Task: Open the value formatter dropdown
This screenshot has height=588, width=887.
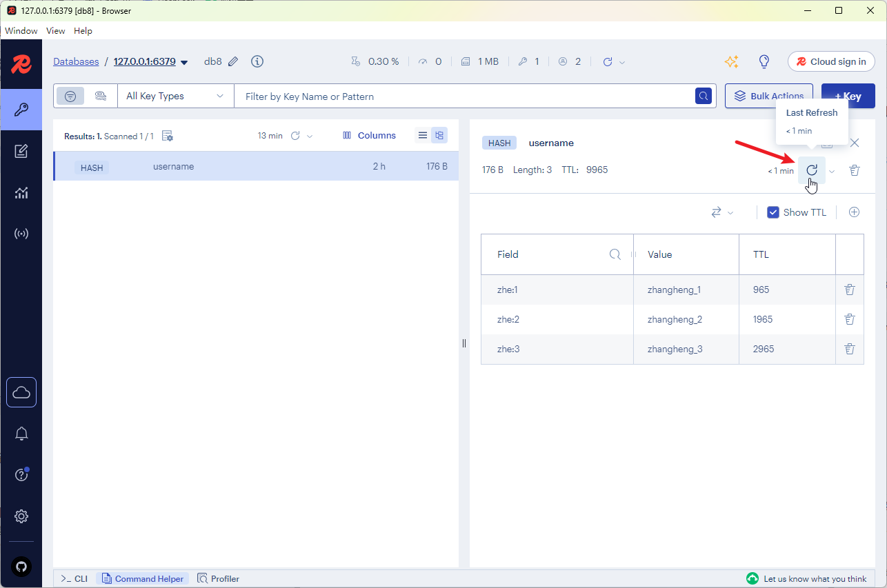Action: (x=722, y=212)
